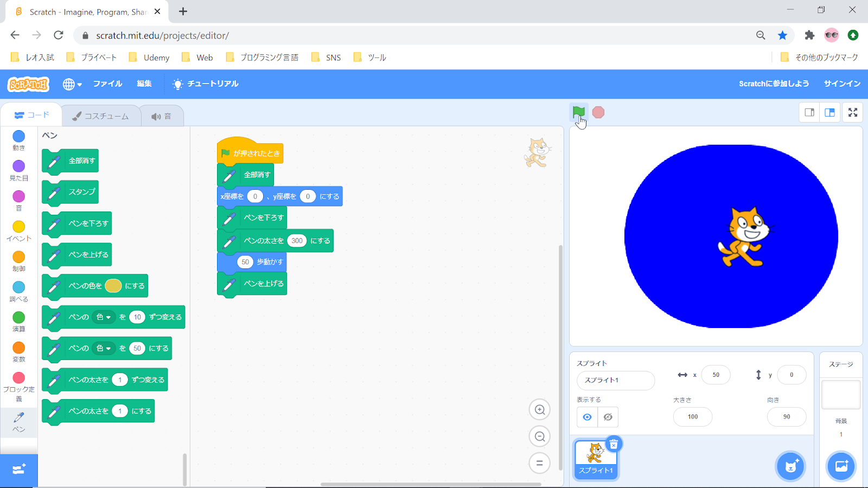
Task: Click スタンプ block in palette
Action: [x=71, y=192]
